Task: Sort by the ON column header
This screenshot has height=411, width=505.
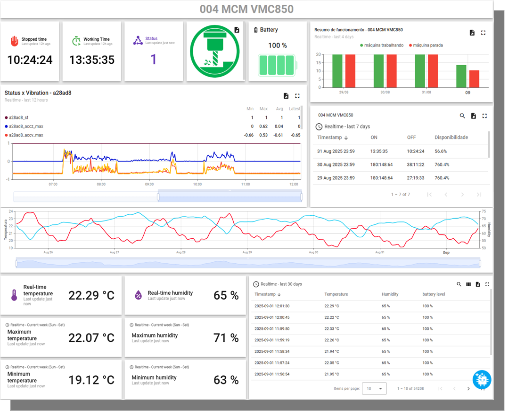Action: [x=374, y=137]
